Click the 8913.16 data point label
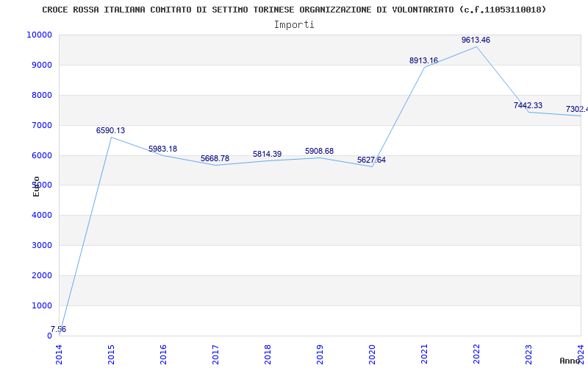The width and height of the screenshot is (588, 368). (423, 61)
